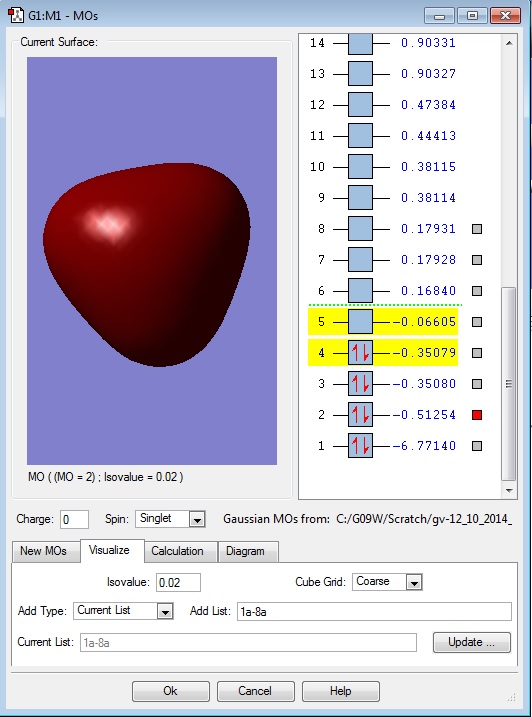Viewport: 532px width, 717px height.
Task: Select orbital box for MO 14
Action: 360,43
